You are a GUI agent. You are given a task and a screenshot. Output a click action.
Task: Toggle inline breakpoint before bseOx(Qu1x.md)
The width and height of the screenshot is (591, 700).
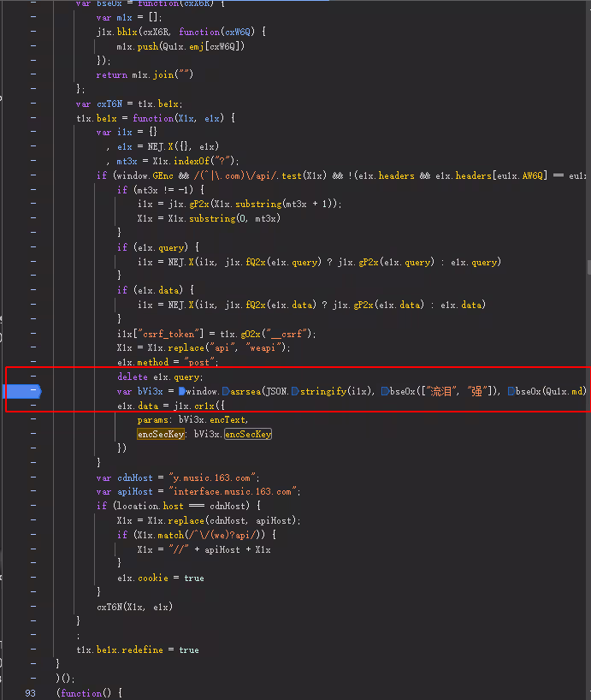point(511,391)
